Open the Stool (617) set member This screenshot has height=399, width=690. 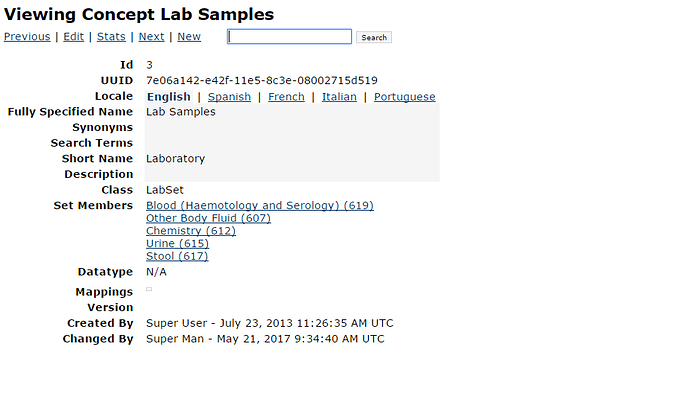[177, 256]
